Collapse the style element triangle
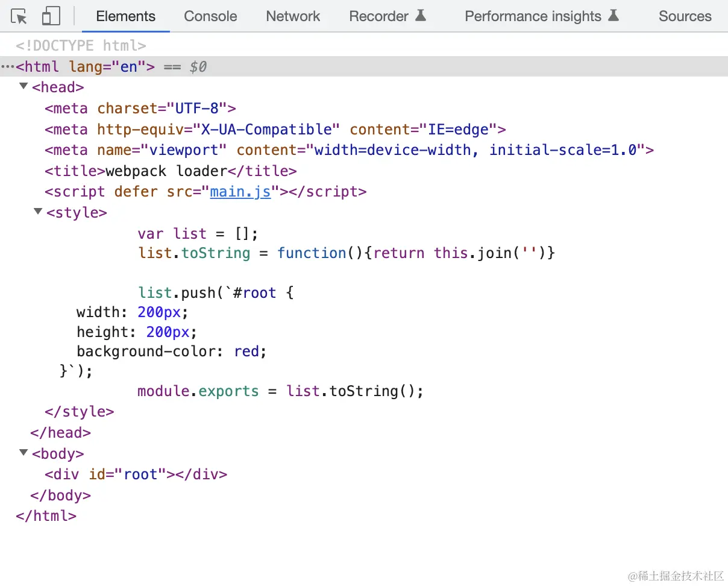The width and height of the screenshot is (728, 586). coord(38,212)
